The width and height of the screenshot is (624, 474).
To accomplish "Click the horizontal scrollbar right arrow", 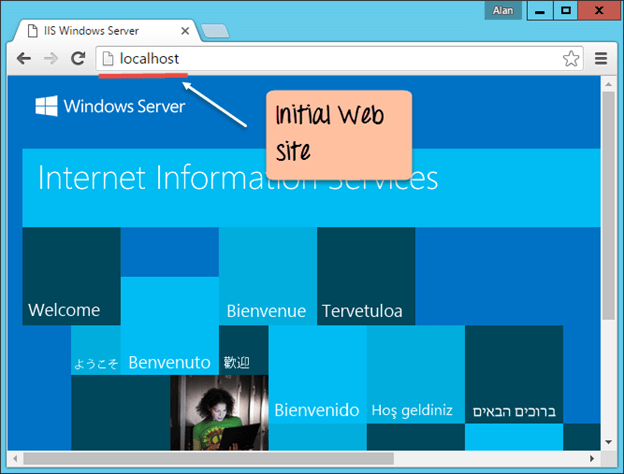I will [592, 459].
